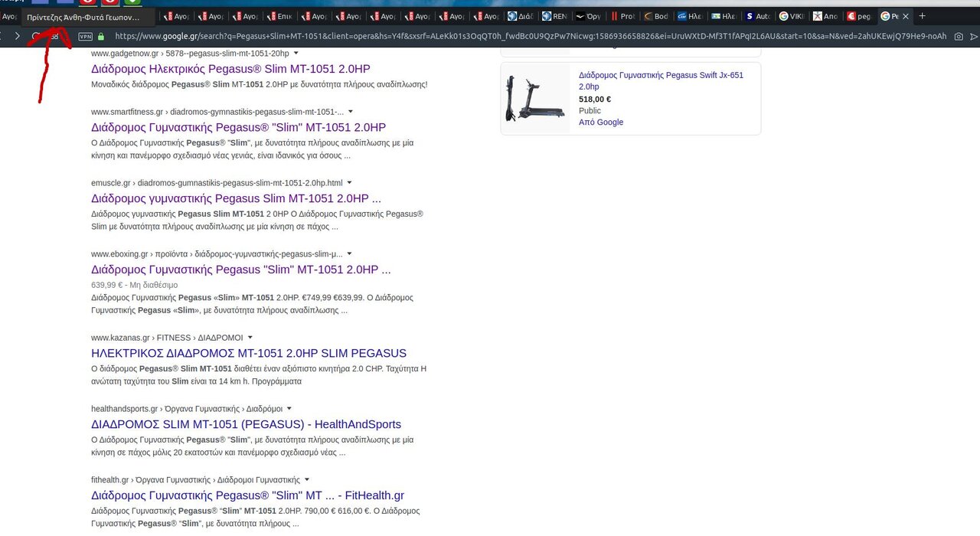Switch to the 'Bod' tab

coord(658,16)
